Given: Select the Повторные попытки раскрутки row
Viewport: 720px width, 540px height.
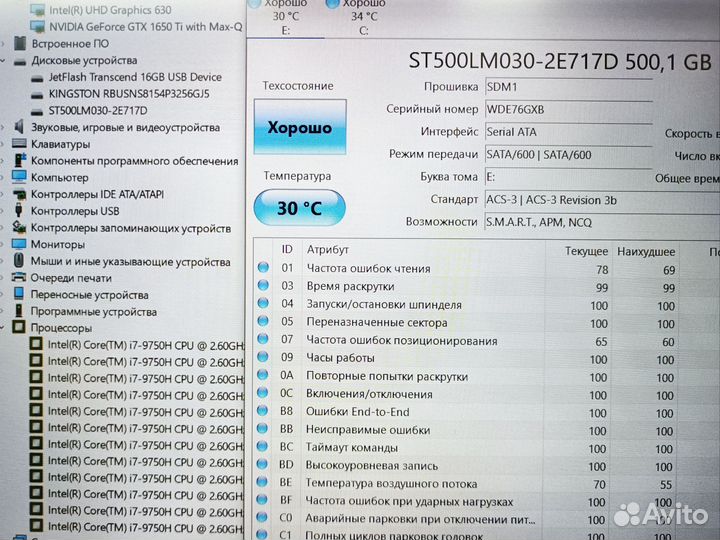Looking at the screenshot, I should [487, 377].
